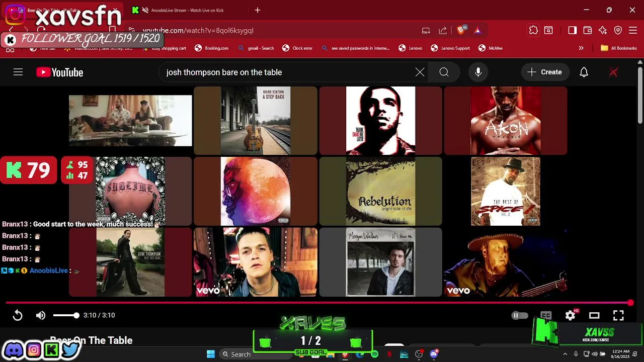Screen dimensions: 644x362
Task: Click the Beer On The Table title
Action: [91, 340]
